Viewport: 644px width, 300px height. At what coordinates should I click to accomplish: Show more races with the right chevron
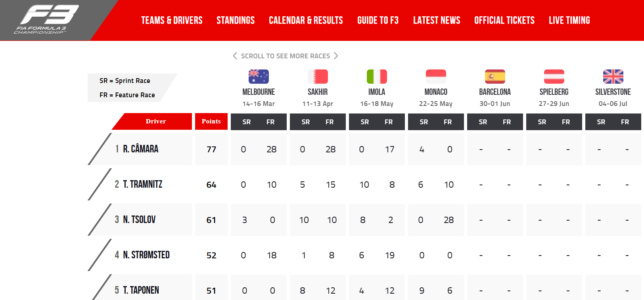(x=336, y=56)
